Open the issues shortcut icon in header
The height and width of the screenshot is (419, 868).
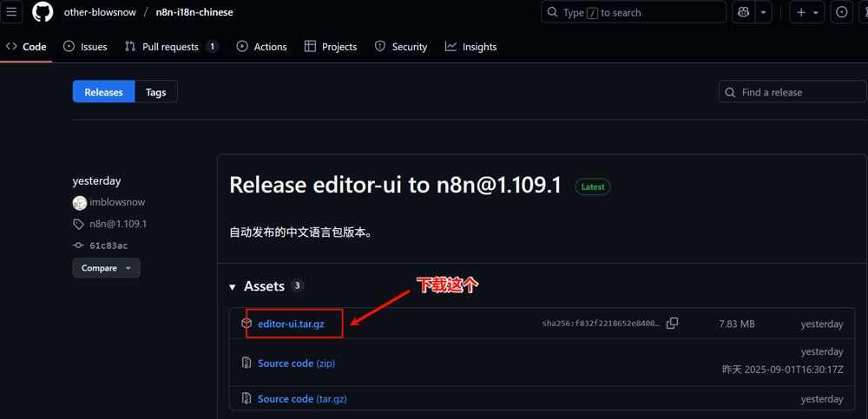[x=842, y=12]
